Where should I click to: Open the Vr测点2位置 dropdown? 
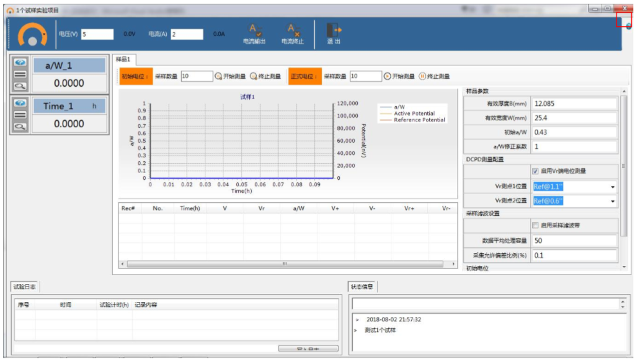pyautogui.click(x=613, y=202)
